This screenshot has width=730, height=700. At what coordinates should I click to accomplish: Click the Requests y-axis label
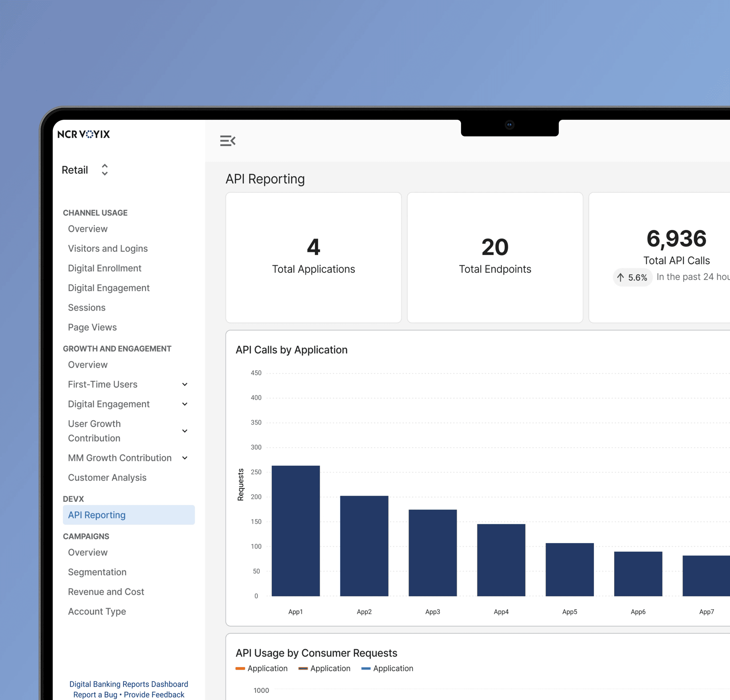241,485
